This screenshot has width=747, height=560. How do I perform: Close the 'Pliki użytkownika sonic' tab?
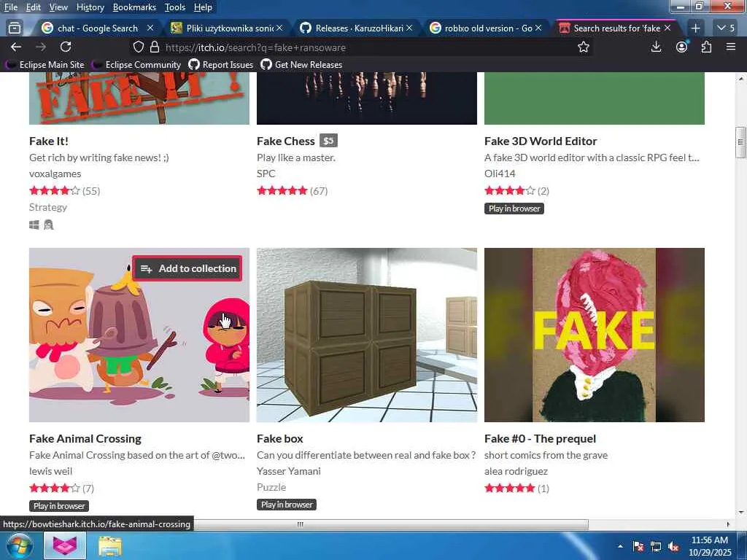coord(279,28)
